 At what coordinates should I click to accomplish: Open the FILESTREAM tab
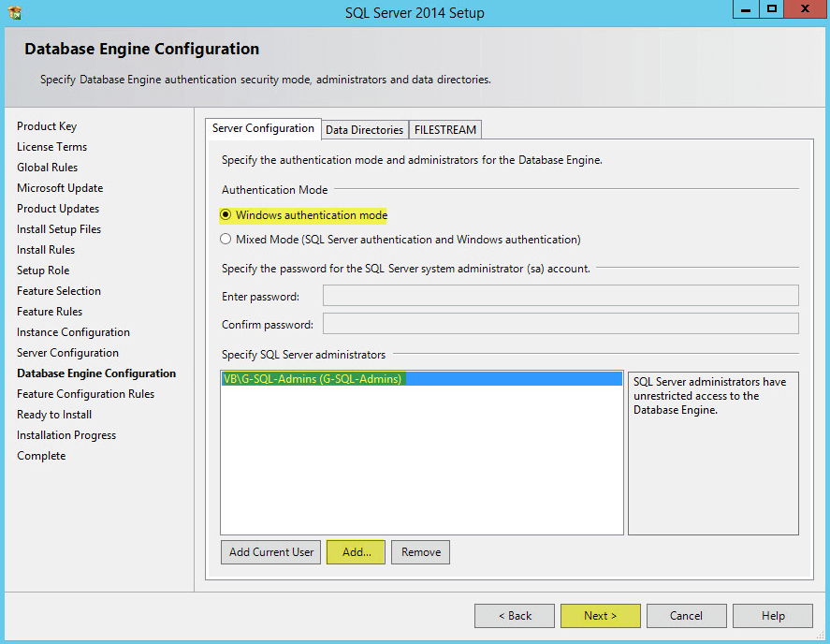445,130
